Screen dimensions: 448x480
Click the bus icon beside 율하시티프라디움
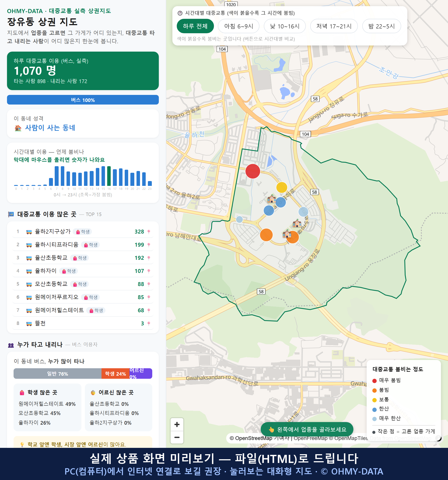[x=29, y=245]
